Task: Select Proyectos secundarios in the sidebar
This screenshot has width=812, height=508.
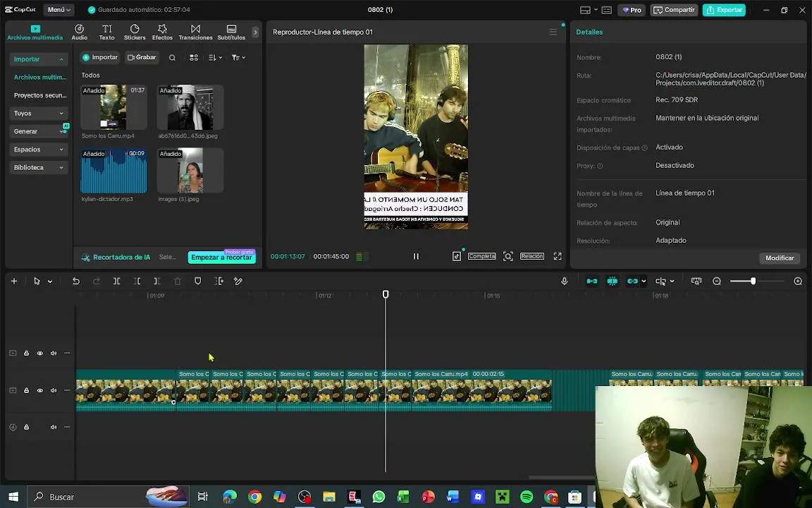Action: coord(40,95)
